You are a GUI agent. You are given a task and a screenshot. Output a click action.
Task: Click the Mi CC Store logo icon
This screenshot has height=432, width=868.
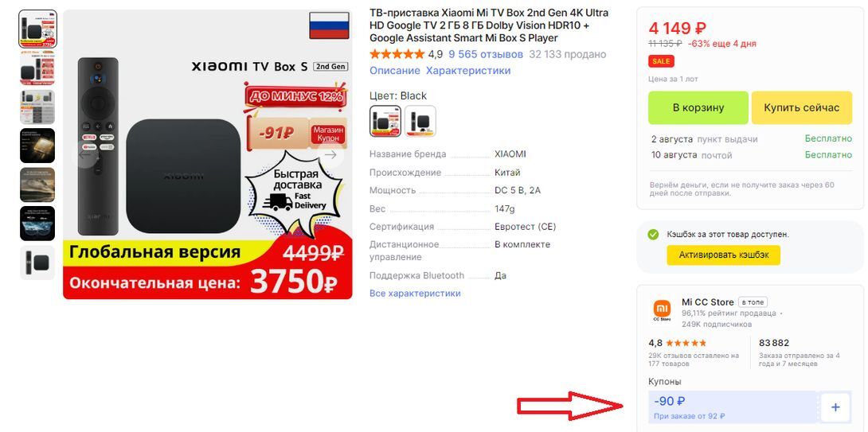tap(662, 309)
